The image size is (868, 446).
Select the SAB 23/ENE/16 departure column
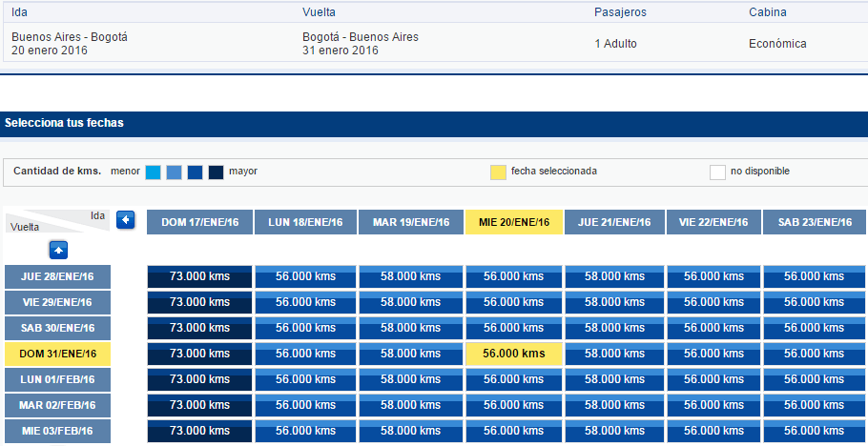pos(815,222)
